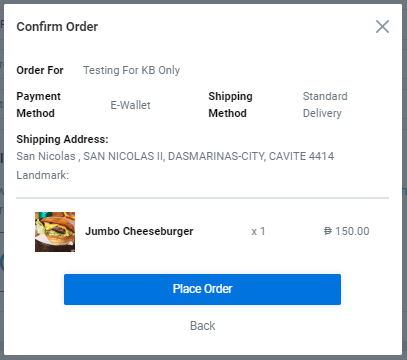
Task: Go back using the Back link
Action: pyautogui.click(x=202, y=326)
